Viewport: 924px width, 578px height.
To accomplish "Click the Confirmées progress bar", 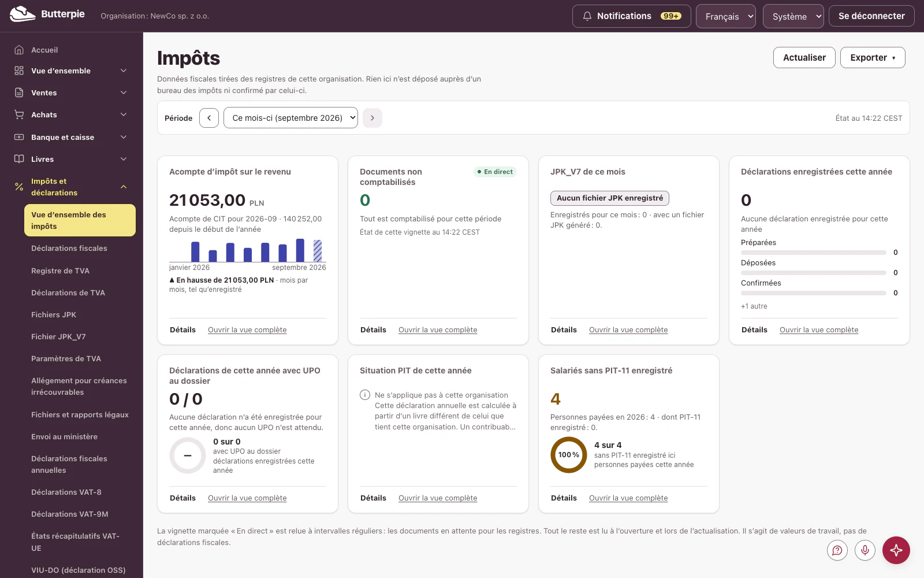I will click(814, 293).
